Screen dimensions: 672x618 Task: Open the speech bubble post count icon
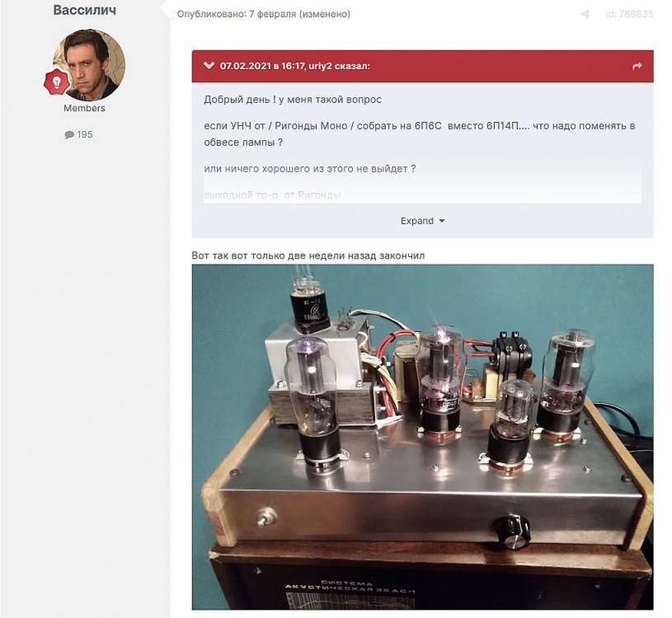pyautogui.click(x=69, y=135)
